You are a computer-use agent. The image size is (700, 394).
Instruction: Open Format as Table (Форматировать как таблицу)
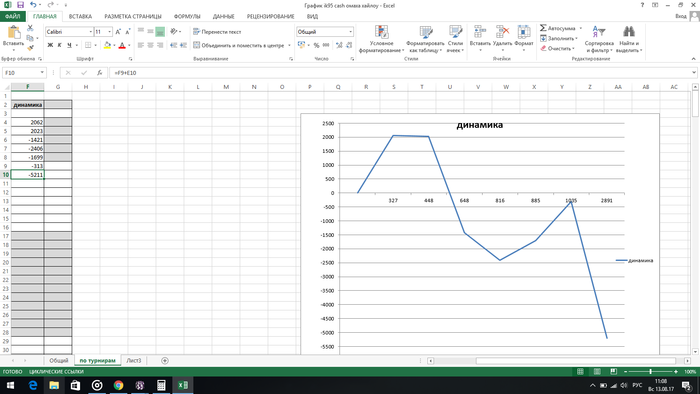click(x=425, y=39)
